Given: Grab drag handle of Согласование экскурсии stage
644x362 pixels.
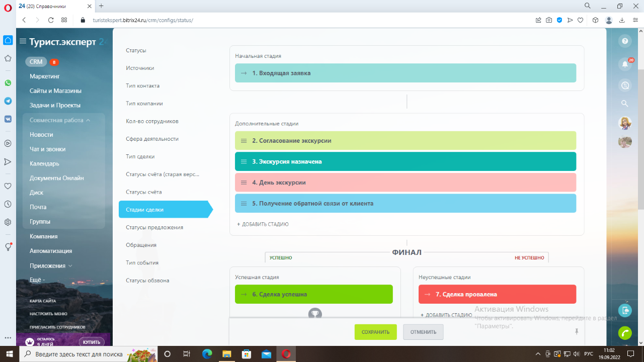Looking at the screenshot, I should click(244, 141).
